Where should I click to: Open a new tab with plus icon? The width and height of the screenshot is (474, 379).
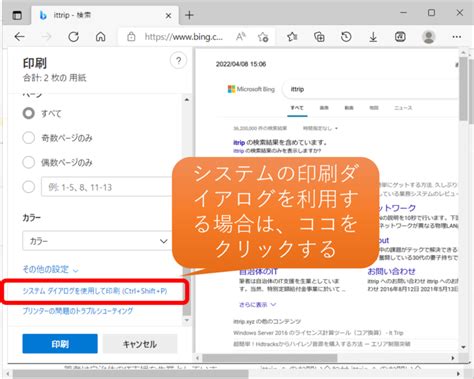coord(189,15)
